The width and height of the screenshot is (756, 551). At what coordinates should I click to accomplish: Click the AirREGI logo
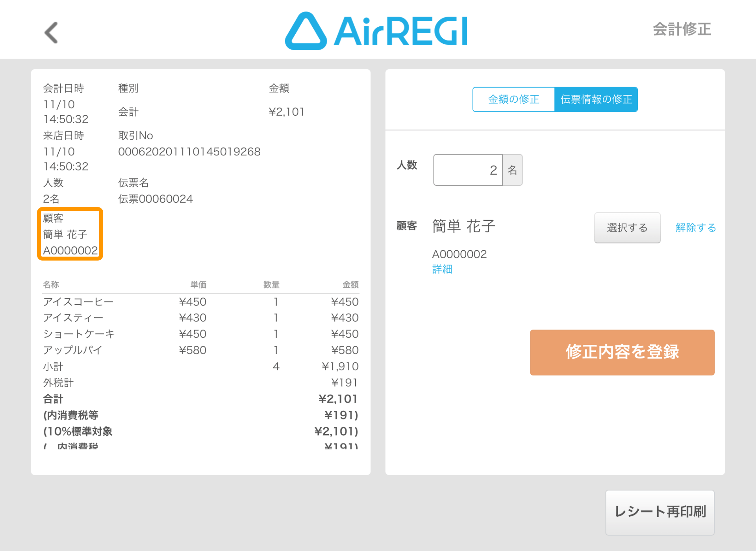click(x=376, y=31)
